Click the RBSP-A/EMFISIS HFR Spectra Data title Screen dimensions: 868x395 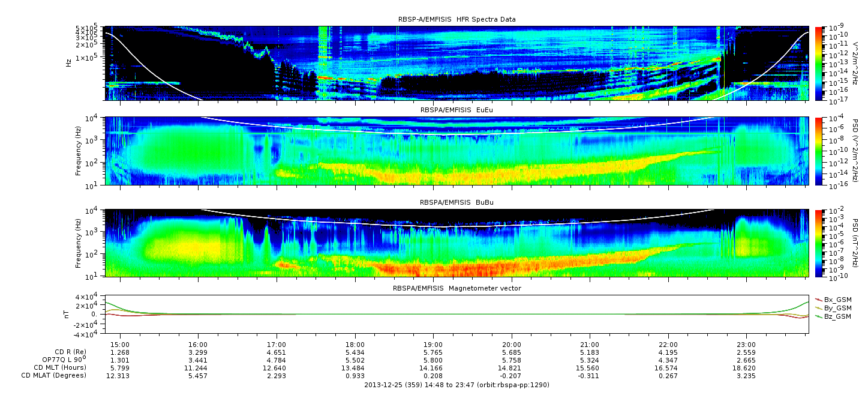click(456, 19)
